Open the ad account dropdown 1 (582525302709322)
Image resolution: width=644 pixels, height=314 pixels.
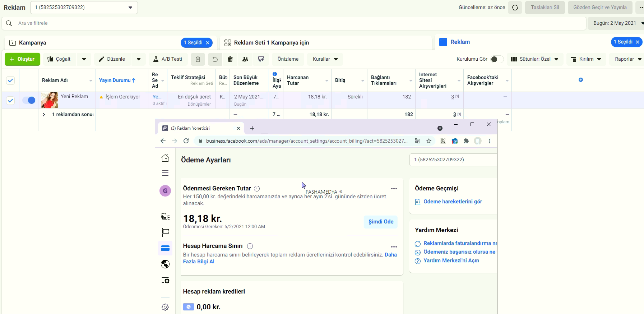click(84, 8)
